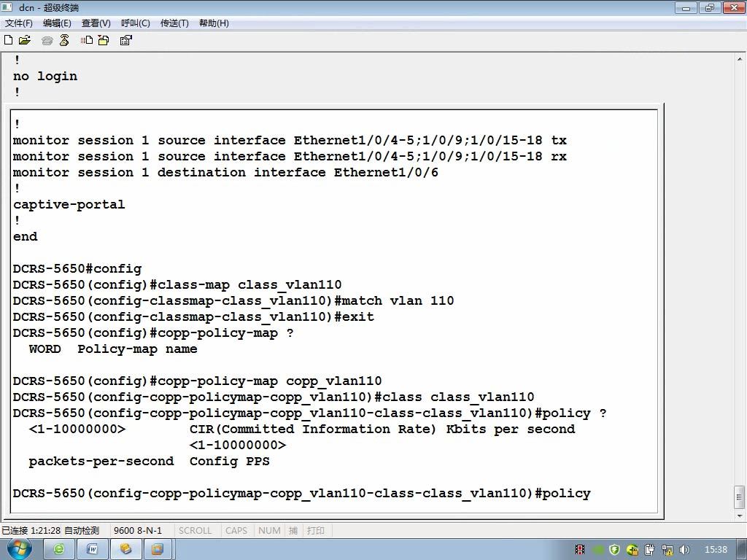
Task: Open the 编辑(E) menu
Action: point(57,23)
